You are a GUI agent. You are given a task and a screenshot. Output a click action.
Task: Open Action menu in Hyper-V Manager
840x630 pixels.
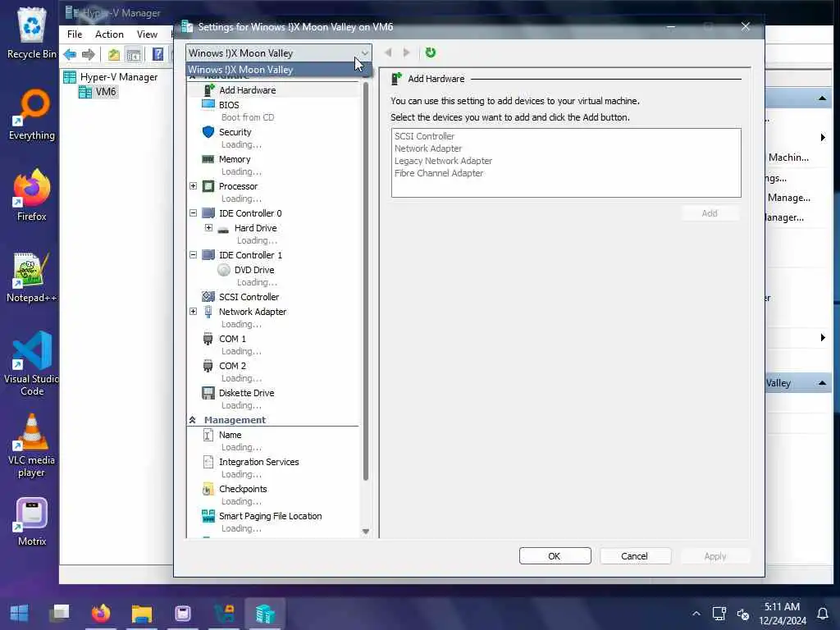[x=109, y=34]
